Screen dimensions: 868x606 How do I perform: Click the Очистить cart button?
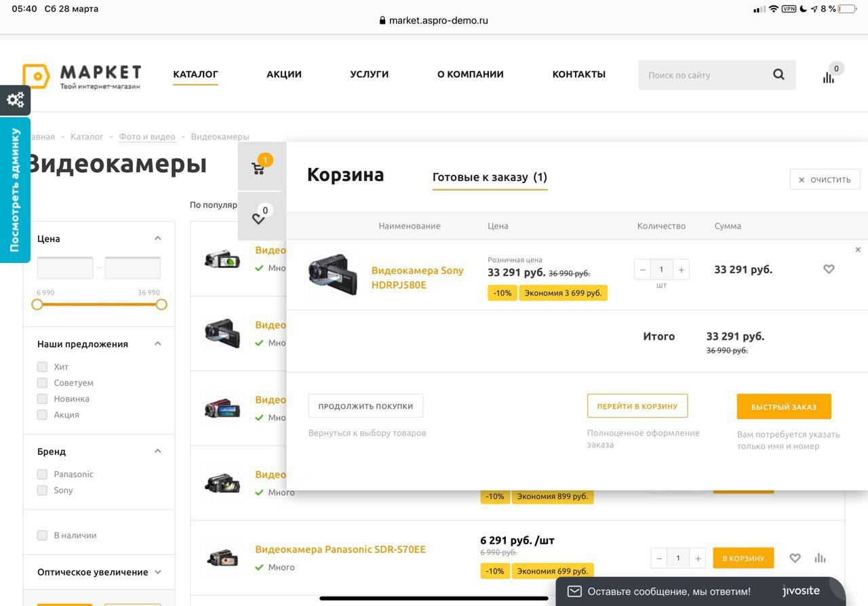(x=825, y=180)
